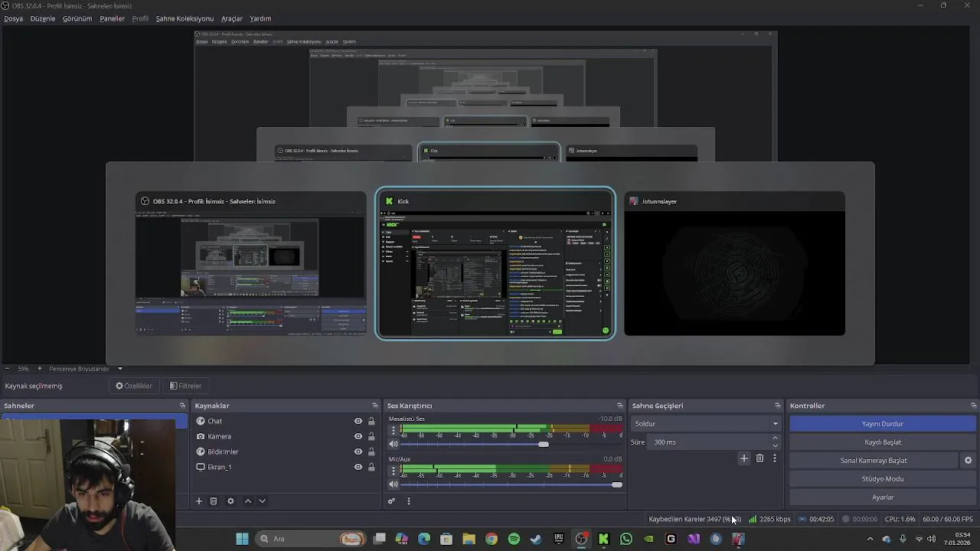This screenshot has height=551, width=980.
Task: Open Ayarlar settings button
Action: click(x=883, y=497)
